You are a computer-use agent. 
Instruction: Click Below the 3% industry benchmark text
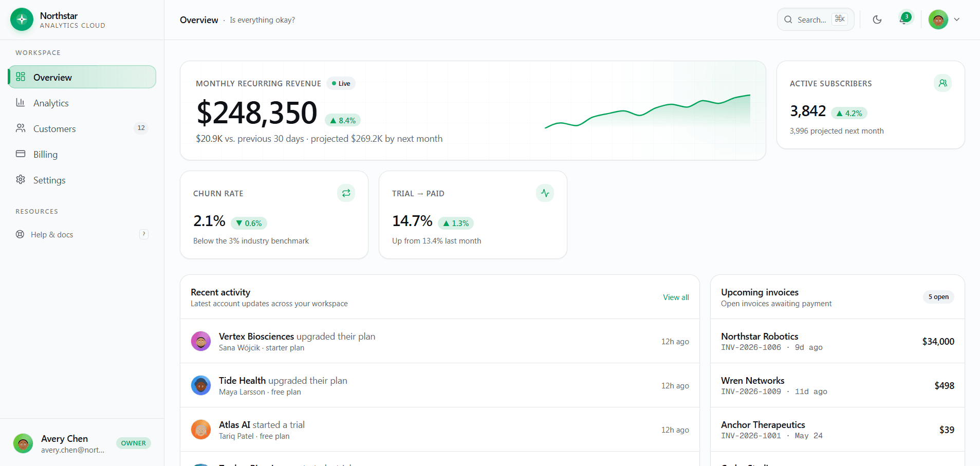(251, 241)
